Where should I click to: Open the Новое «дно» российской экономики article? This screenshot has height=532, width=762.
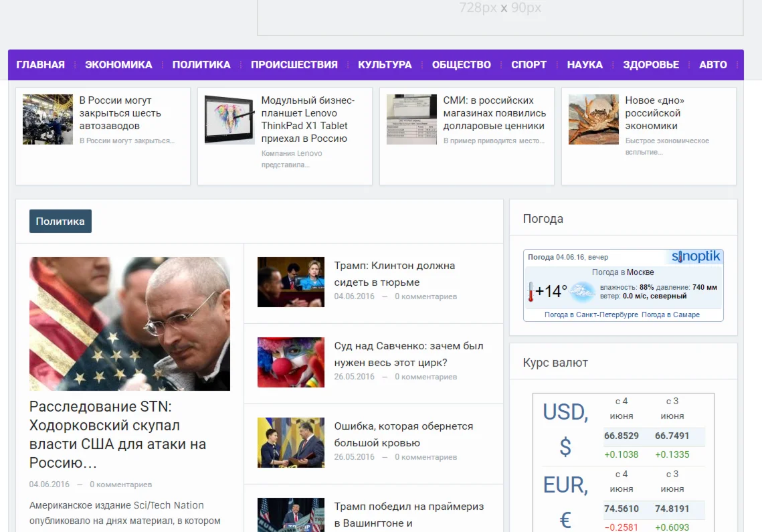point(654,113)
